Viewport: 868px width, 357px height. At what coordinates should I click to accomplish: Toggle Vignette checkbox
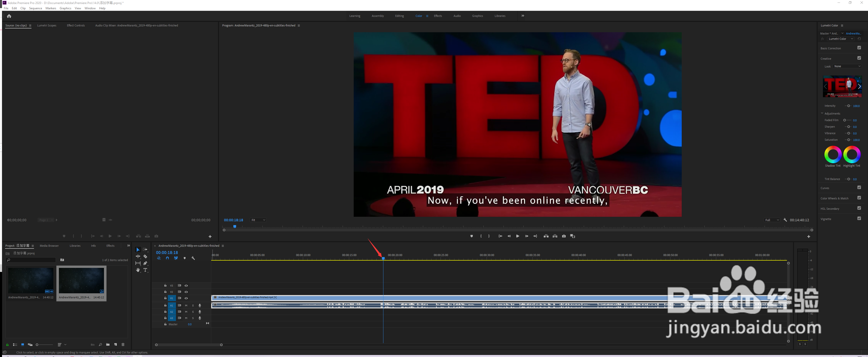coord(859,219)
